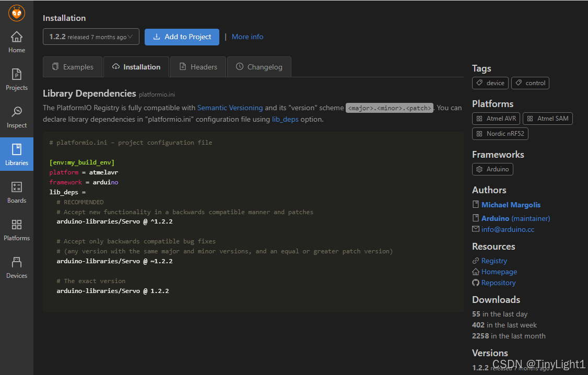Open the Semantic Versioning link
This screenshot has width=588, height=375.
click(230, 108)
